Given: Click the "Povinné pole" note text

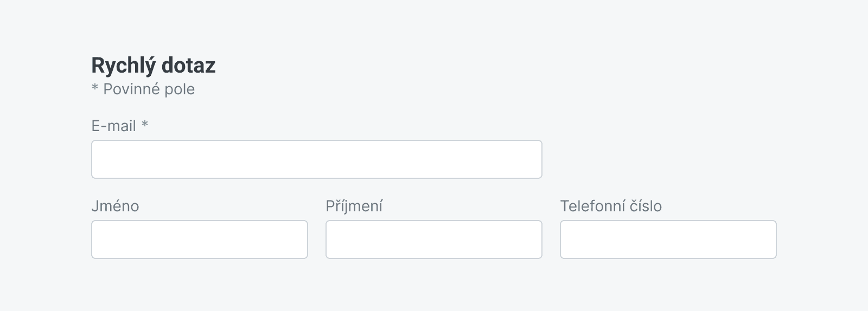Looking at the screenshot, I should click(149, 89).
